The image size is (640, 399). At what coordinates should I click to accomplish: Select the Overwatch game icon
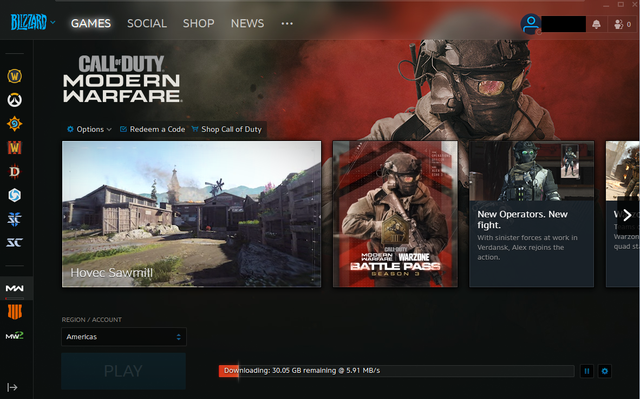pos(15,100)
